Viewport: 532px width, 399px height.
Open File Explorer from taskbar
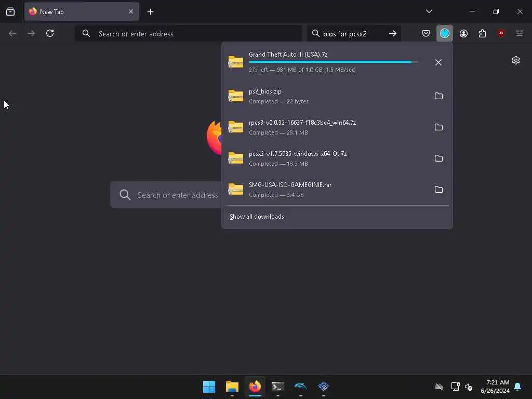click(232, 387)
